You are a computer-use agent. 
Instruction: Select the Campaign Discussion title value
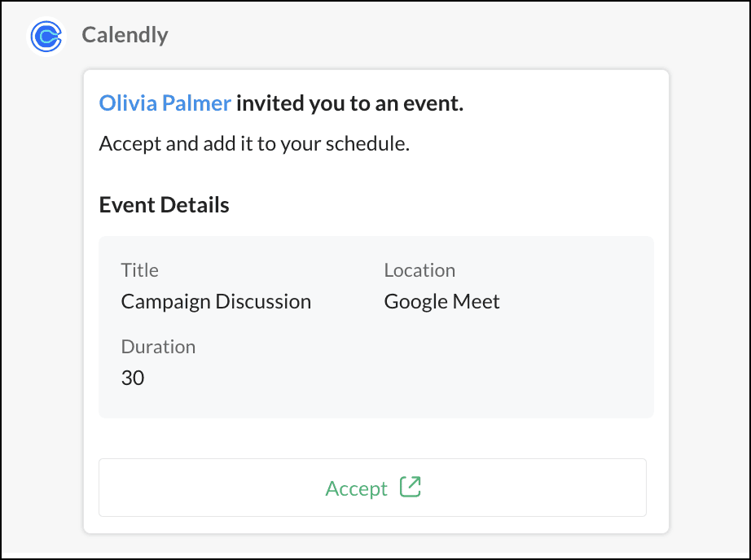216,301
